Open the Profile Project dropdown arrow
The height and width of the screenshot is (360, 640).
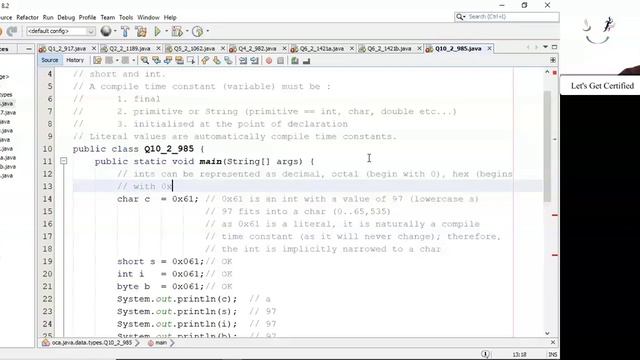[x=207, y=31]
